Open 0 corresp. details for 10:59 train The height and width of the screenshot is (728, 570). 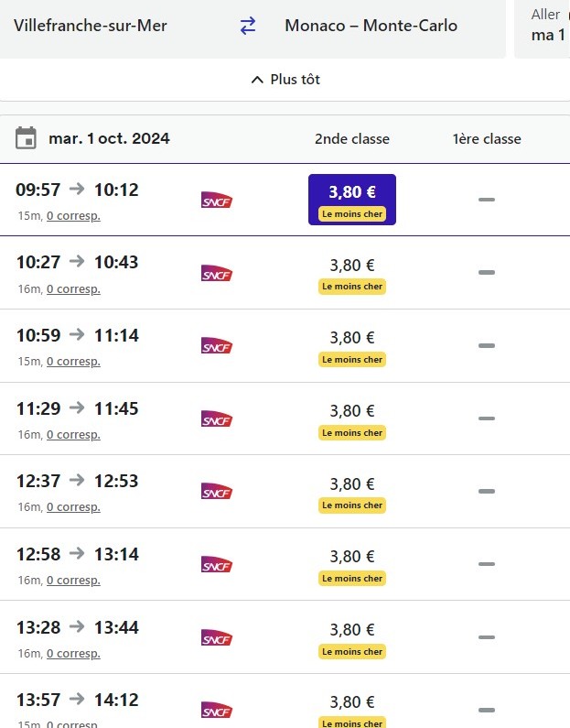tap(73, 362)
